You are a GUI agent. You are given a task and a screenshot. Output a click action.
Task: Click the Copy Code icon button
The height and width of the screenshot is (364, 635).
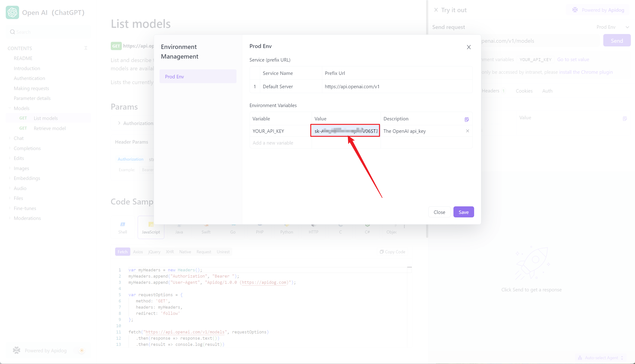pos(392,252)
